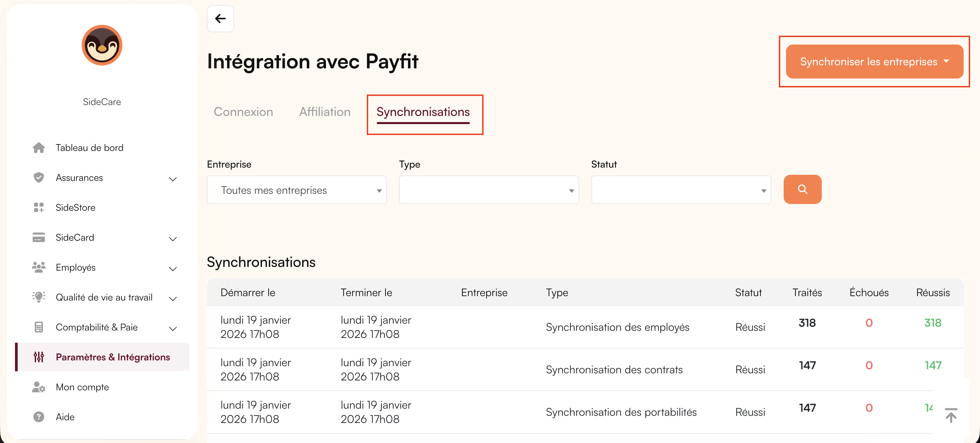Expand the Qualité de vie au travail chevron
Viewport: 980px width, 443px height.
click(x=173, y=299)
